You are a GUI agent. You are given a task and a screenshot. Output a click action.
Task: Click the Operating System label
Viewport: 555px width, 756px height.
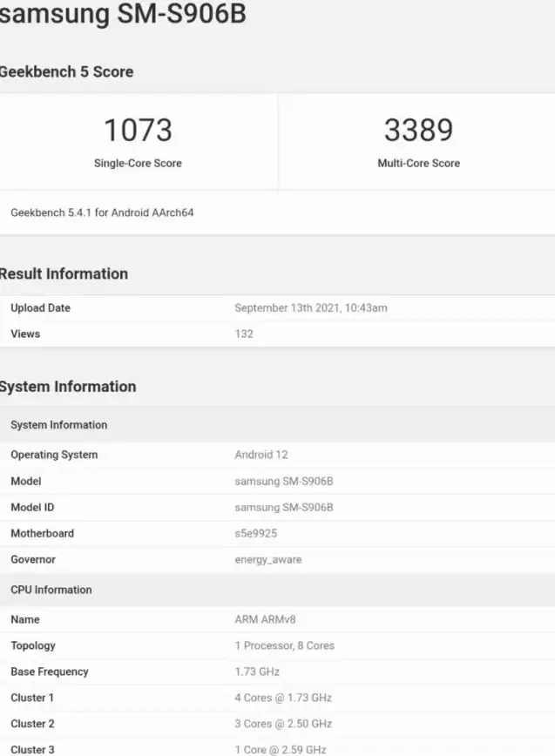[x=54, y=455]
